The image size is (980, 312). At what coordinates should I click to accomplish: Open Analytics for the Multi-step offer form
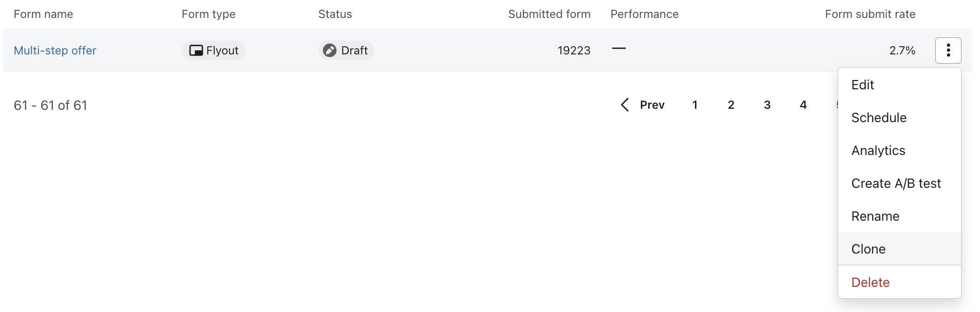coord(878,150)
